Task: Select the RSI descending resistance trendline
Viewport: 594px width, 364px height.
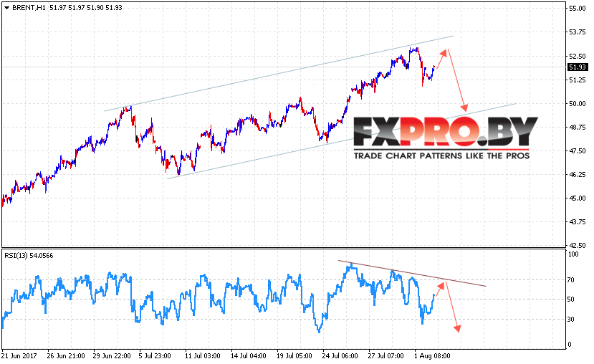Action: point(412,274)
